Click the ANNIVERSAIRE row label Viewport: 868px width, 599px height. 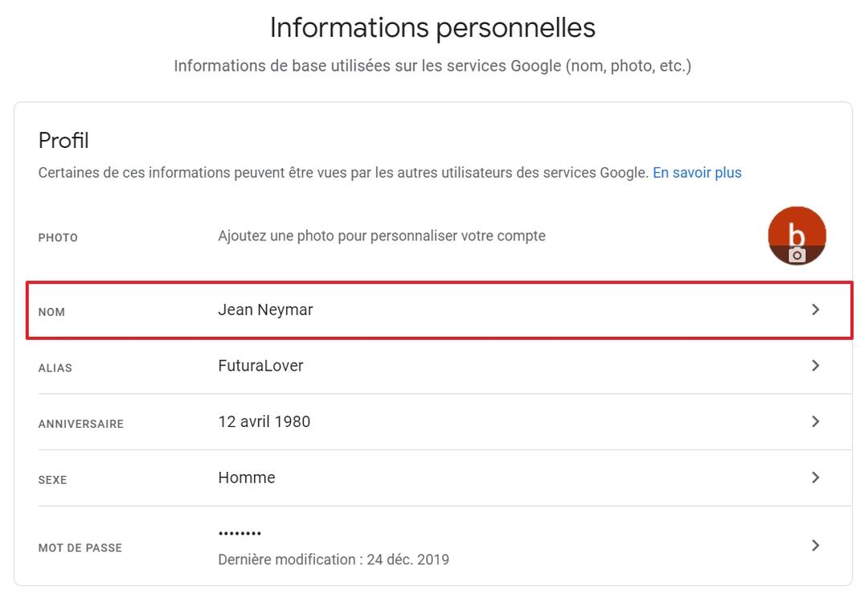80,424
